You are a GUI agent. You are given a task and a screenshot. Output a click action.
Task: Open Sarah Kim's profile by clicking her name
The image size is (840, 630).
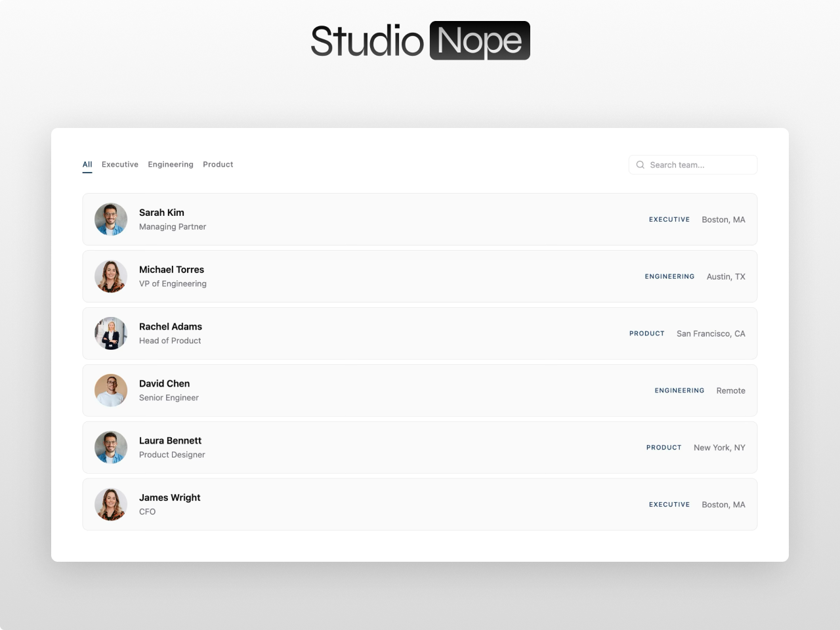[x=161, y=213]
